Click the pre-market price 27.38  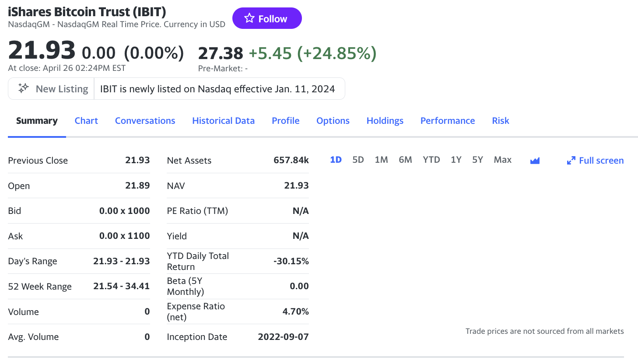(221, 53)
